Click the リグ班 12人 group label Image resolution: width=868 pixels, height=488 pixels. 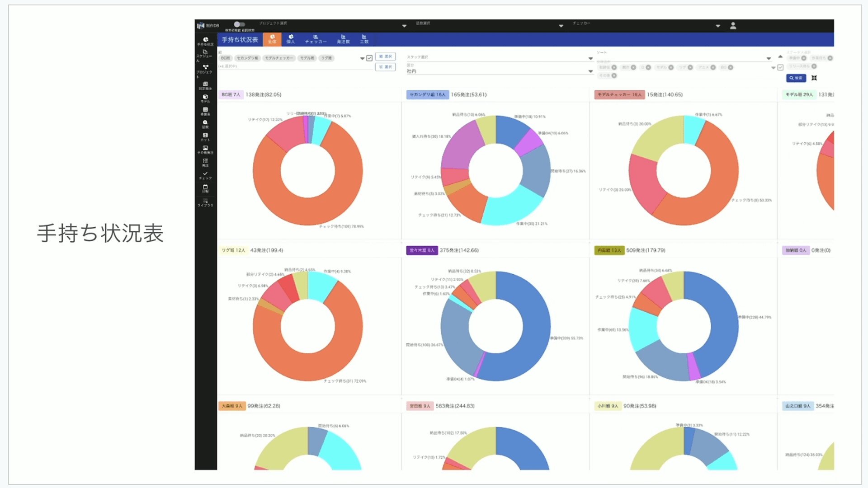coord(233,250)
